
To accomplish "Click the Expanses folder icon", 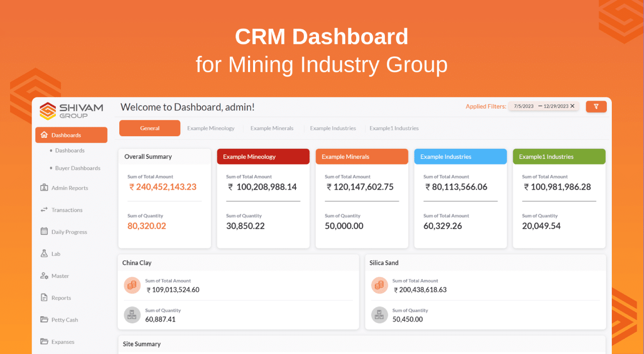I will [x=45, y=341].
